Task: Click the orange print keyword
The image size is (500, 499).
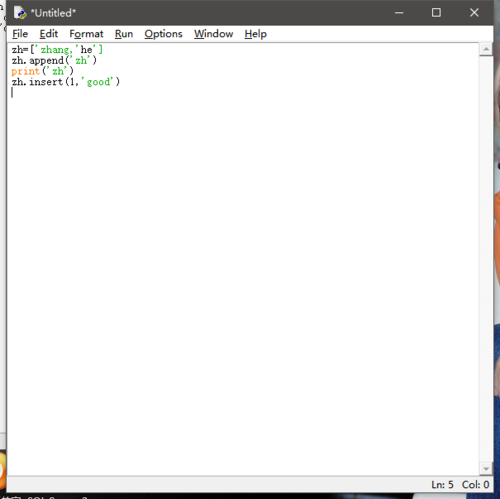Action: tap(25, 71)
